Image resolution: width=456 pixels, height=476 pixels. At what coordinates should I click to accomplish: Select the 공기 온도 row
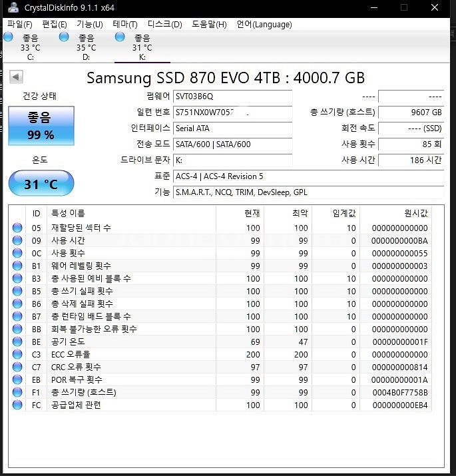(220, 342)
